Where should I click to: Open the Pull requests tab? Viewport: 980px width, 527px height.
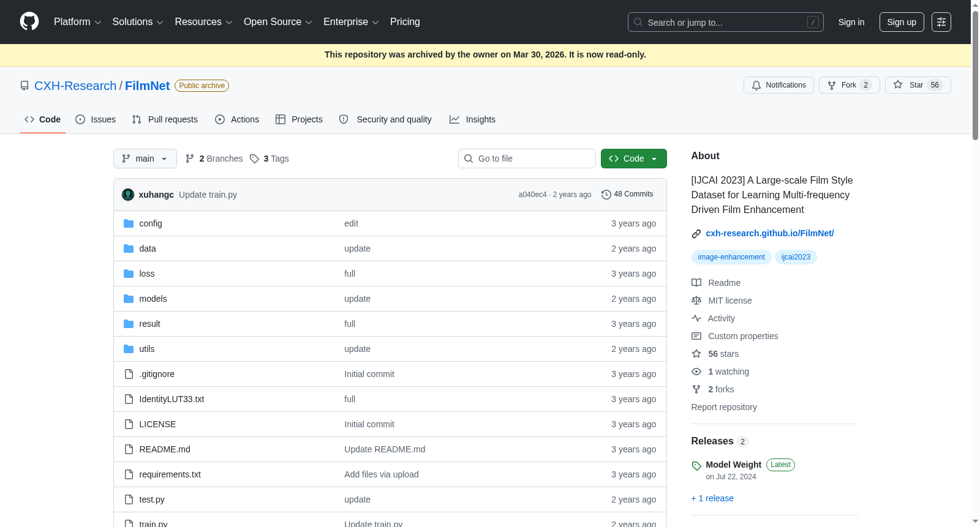coord(165,119)
